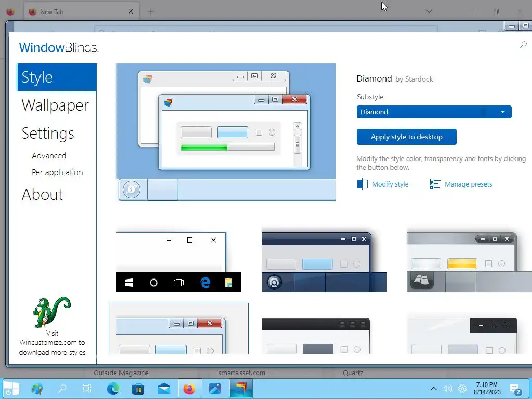Close the New Tab in Firefox

tap(131, 11)
